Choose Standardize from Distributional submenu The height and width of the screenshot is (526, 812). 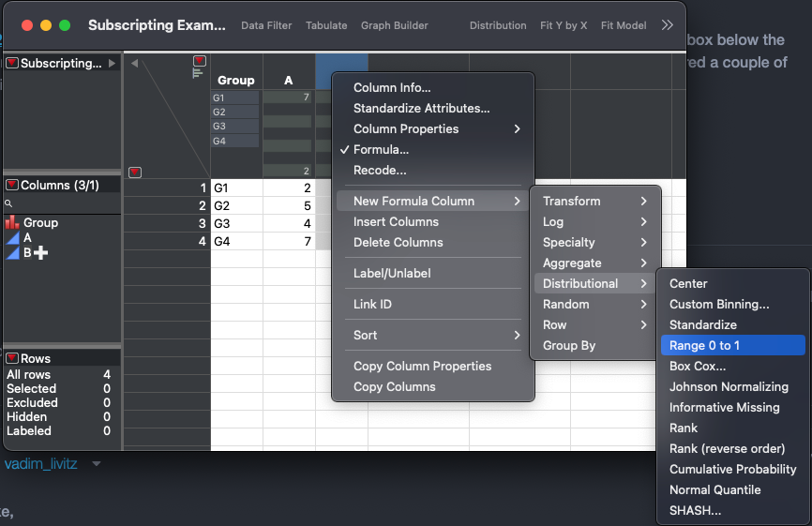click(702, 324)
